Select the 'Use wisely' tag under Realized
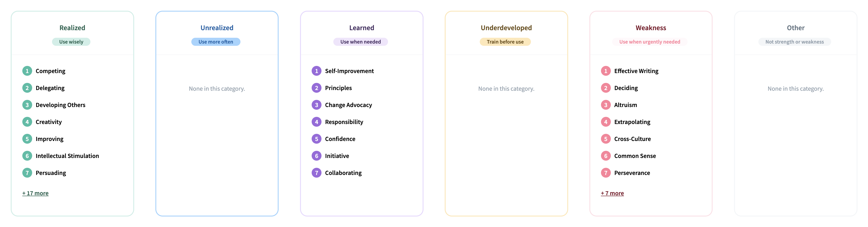Viewport: 868px width, 227px height. click(x=71, y=42)
